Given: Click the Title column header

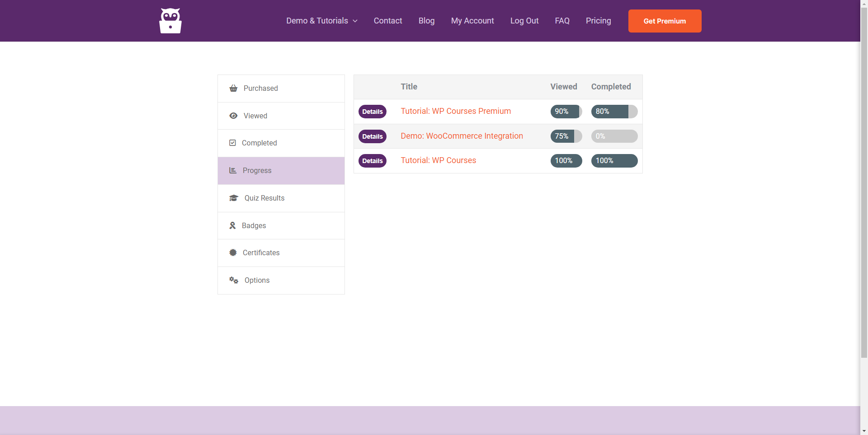Looking at the screenshot, I should pos(409,87).
